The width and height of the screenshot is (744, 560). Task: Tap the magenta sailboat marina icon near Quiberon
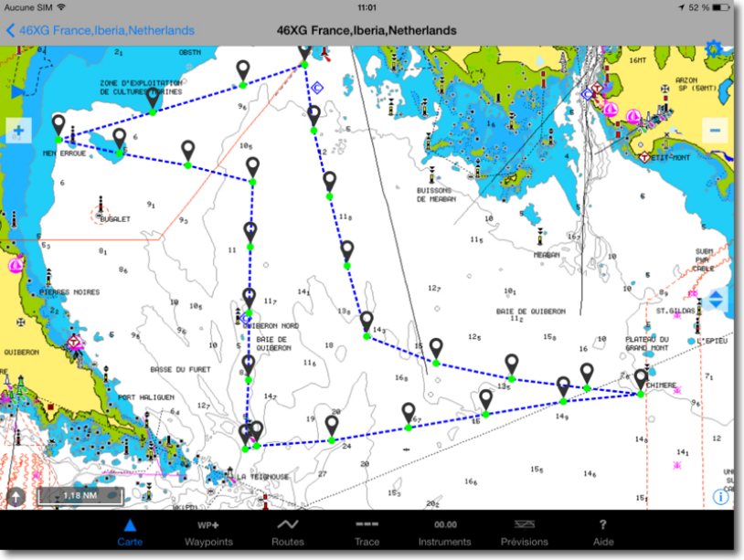click(x=16, y=264)
